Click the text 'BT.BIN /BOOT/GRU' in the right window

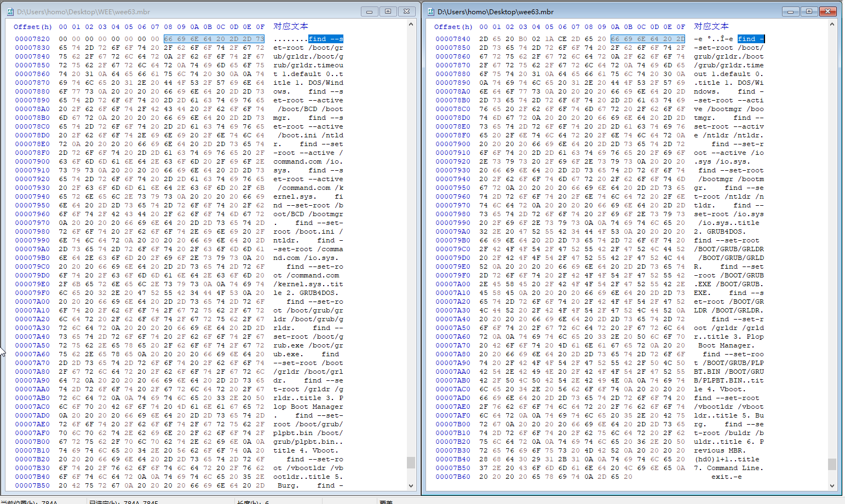click(729, 372)
